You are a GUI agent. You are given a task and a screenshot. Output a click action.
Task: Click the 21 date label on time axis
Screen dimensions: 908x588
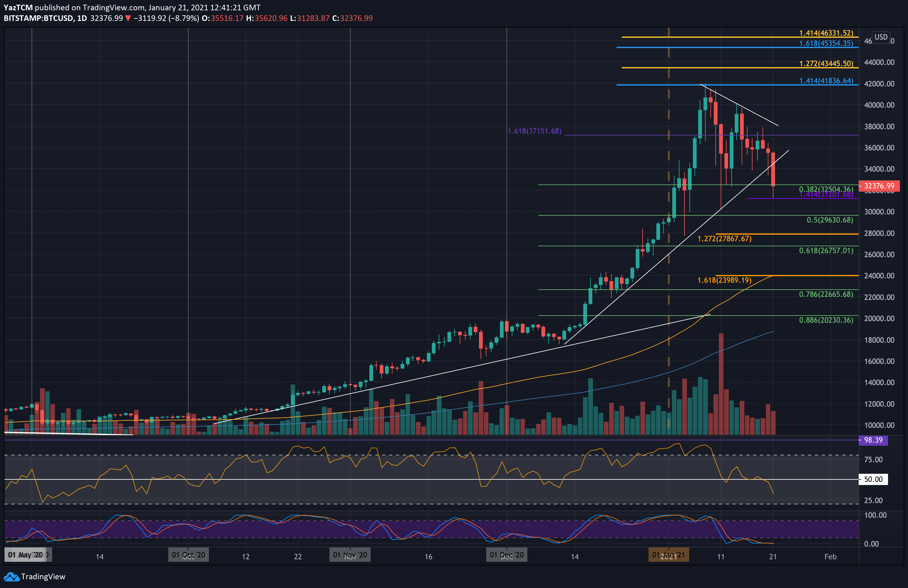point(773,557)
